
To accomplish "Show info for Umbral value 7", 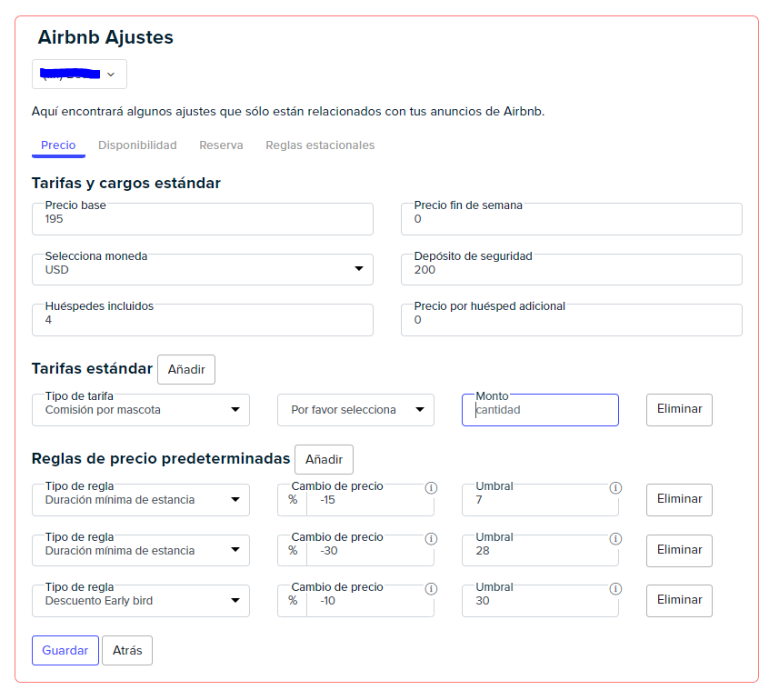I will tap(615, 488).
